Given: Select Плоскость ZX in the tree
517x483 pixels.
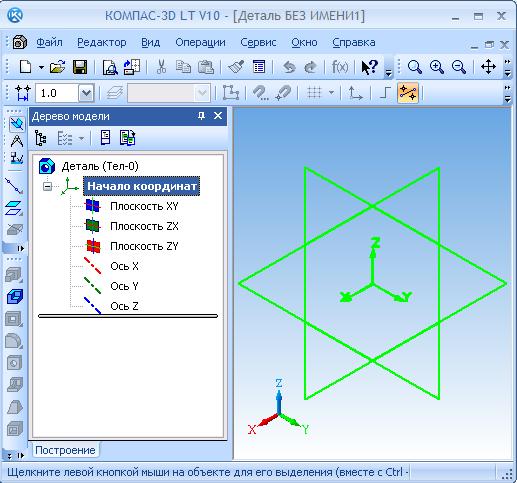Looking at the screenshot, I should click(144, 226).
